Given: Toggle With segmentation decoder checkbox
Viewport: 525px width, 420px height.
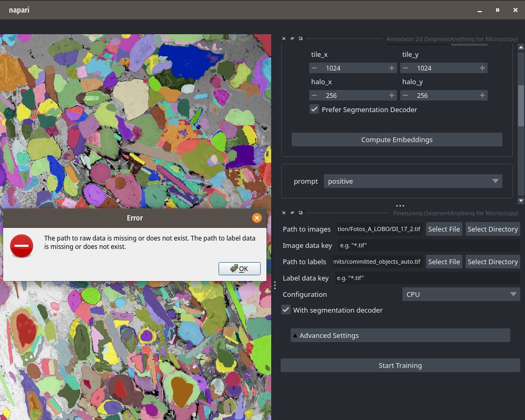Looking at the screenshot, I should click(286, 310).
